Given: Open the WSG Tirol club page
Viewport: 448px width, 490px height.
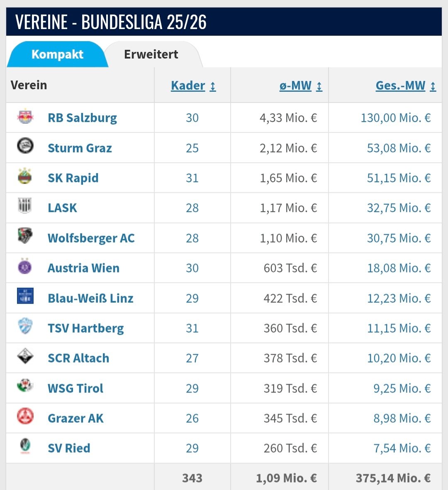Looking at the screenshot, I should [75, 388].
